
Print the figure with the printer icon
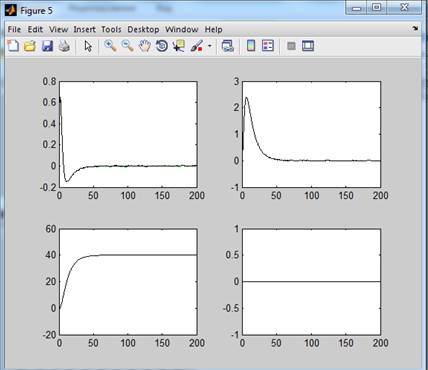(64, 46)
